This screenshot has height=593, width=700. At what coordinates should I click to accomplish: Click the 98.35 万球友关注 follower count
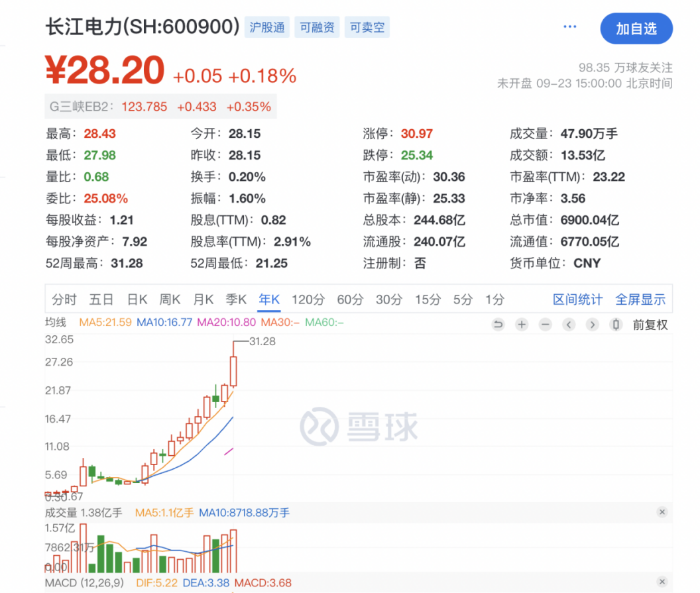pyautogui.click(x=626, y=68)
